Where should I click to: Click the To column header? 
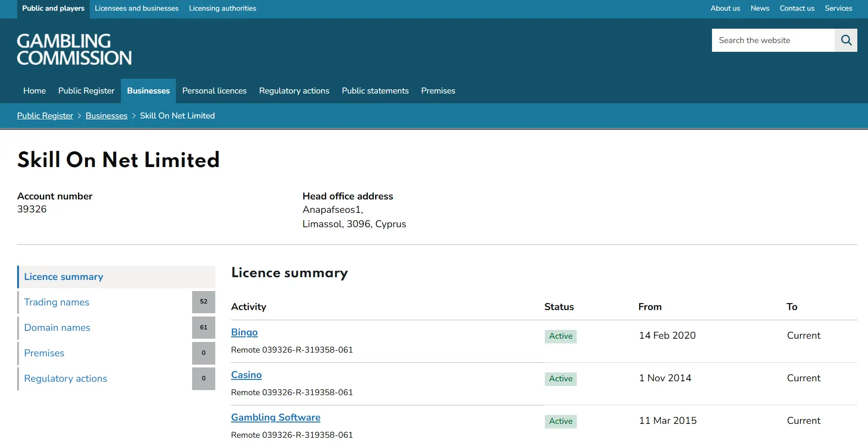click(x=792, y=307)
